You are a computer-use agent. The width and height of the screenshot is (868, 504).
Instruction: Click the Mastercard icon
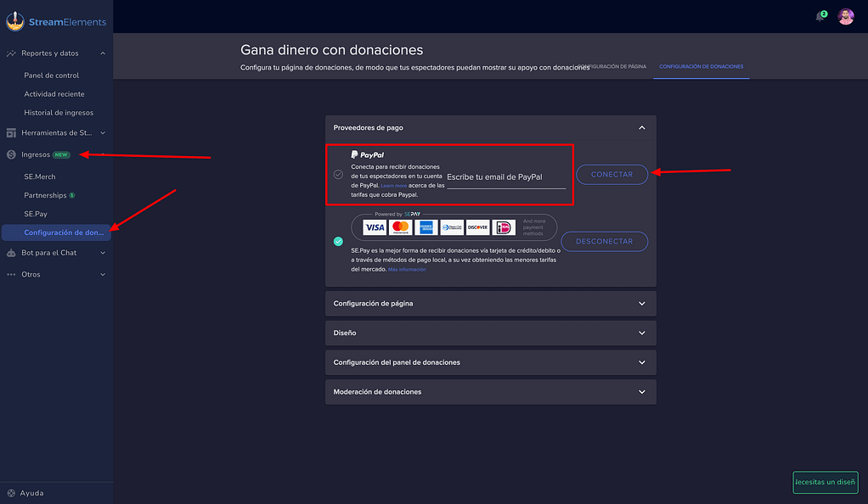coord(400,227)
